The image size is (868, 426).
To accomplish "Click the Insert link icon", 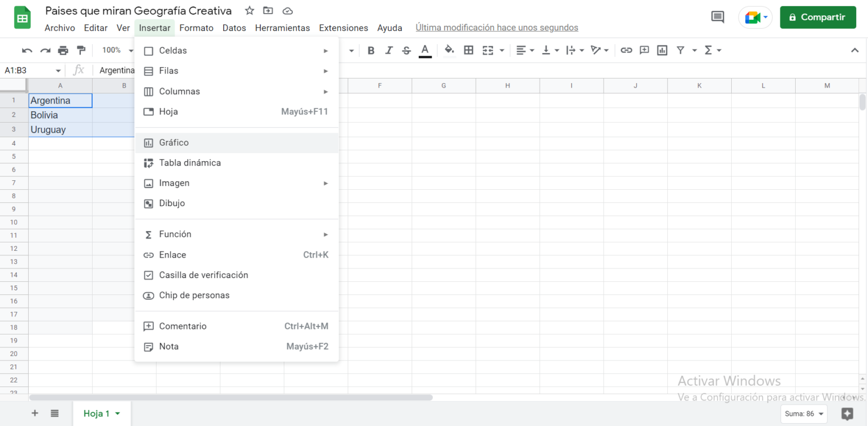I will point(626,50).
